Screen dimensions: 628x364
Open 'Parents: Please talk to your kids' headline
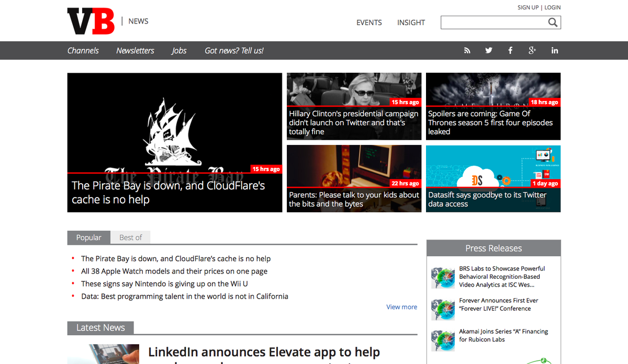tap(354, 199)
